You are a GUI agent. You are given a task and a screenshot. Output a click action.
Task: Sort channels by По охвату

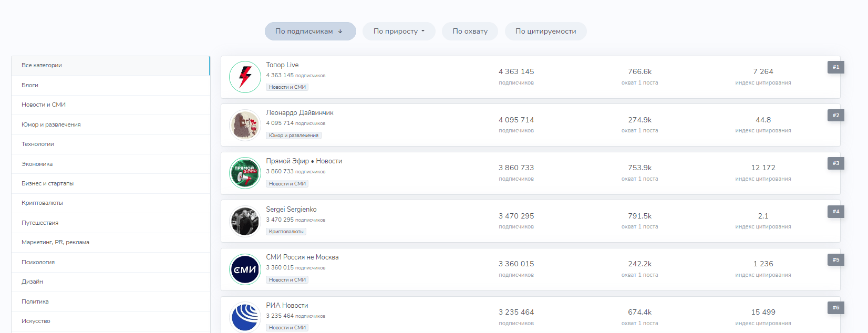coord(470,32)
